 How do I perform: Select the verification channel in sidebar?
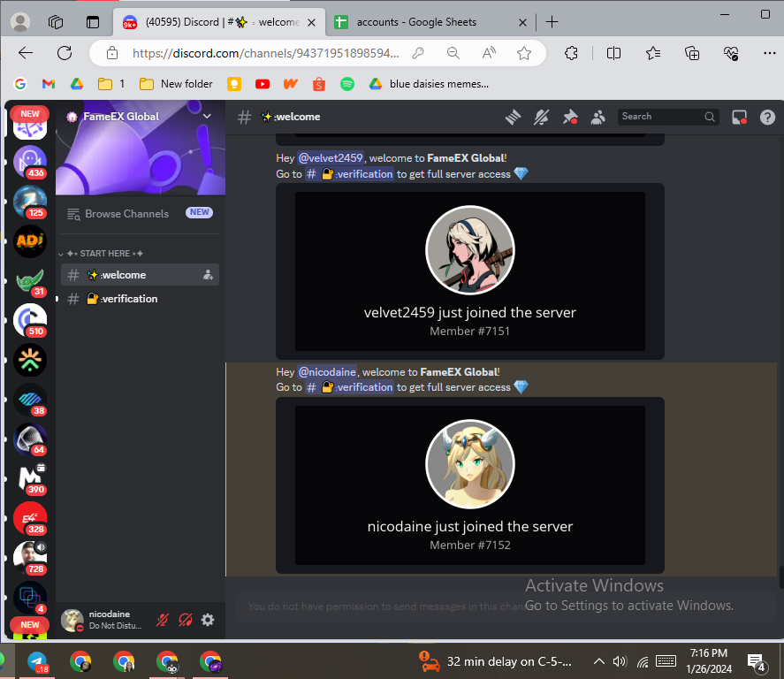(140, 299)
